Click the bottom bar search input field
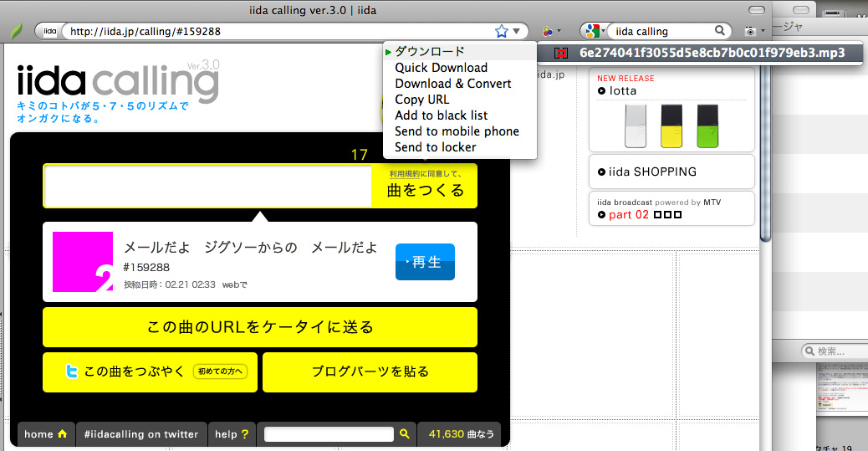The width and height of the screenshot is (868, 451). pyautogui.click(x=329, y=434)
